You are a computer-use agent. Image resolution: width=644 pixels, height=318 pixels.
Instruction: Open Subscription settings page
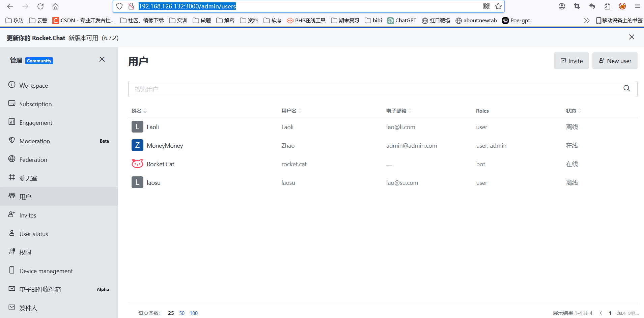(59, 104)
